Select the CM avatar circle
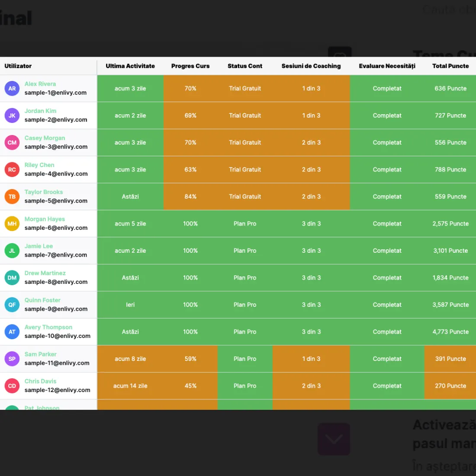Viewport: 476px width, 476px height. tap(12, 142)
